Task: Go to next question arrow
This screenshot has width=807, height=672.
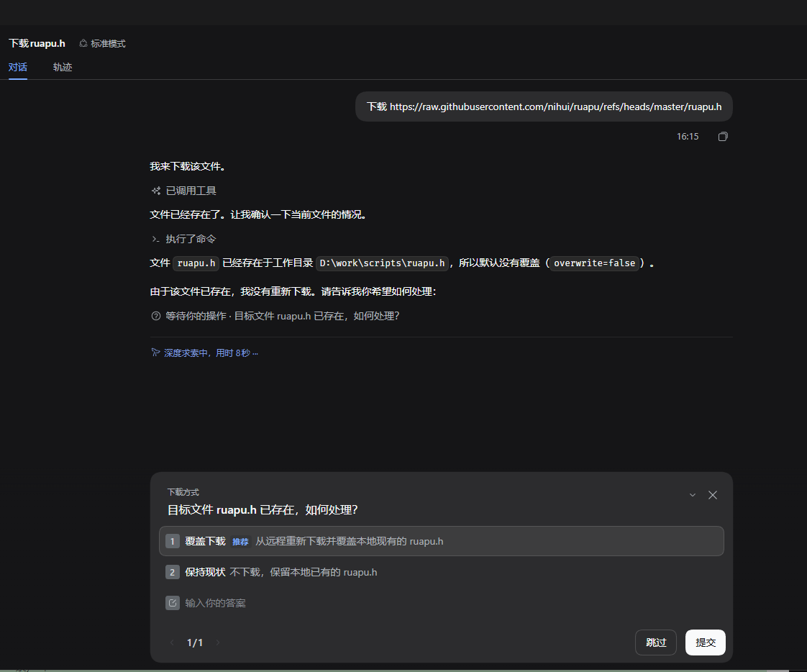Action: (x=218, y=643)
